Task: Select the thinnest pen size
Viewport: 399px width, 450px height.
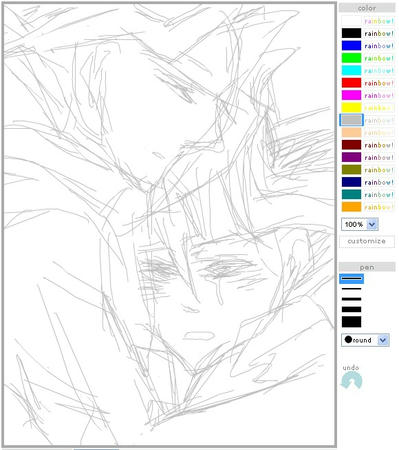Action: coord(351,278)
